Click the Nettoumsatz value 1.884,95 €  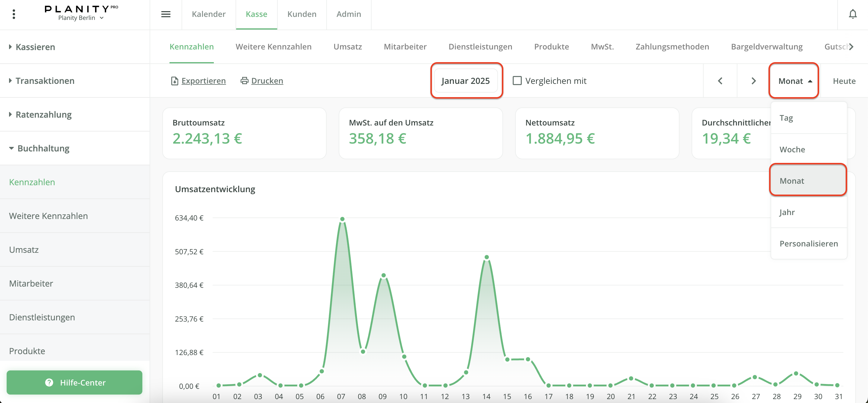(x=560, y=138)
